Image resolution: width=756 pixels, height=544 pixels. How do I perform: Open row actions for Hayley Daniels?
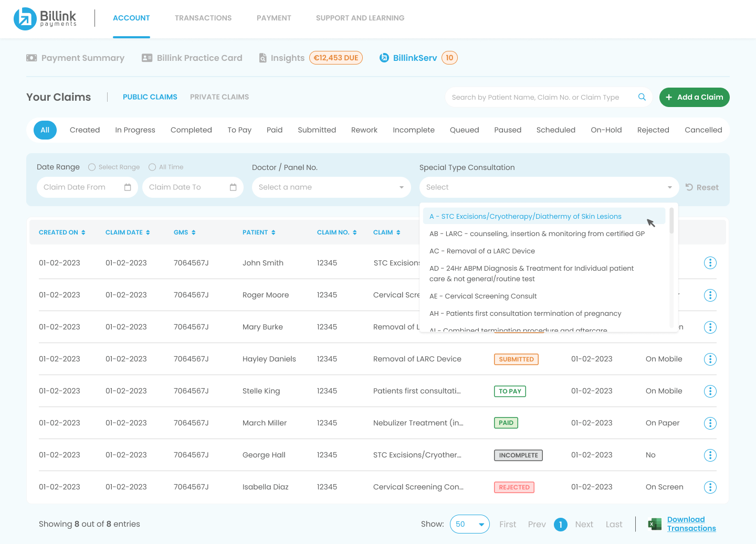(x=710, y=359)
